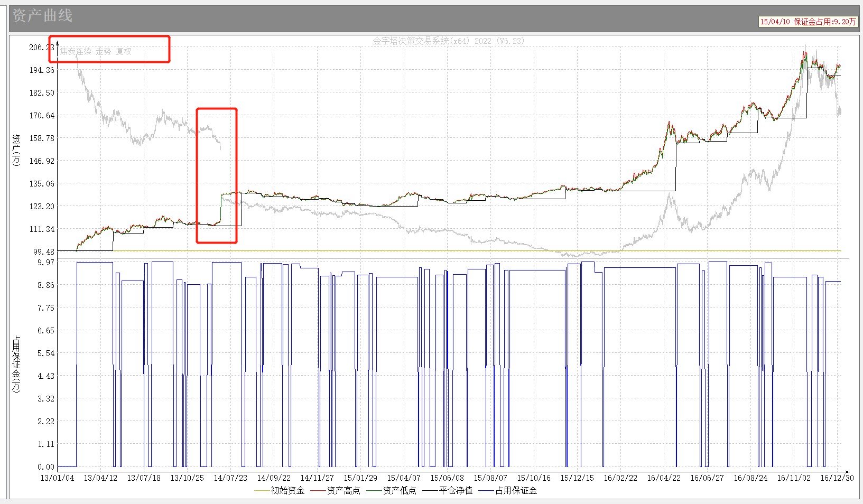Click the 16/04/22 date label

coord(664,478)
